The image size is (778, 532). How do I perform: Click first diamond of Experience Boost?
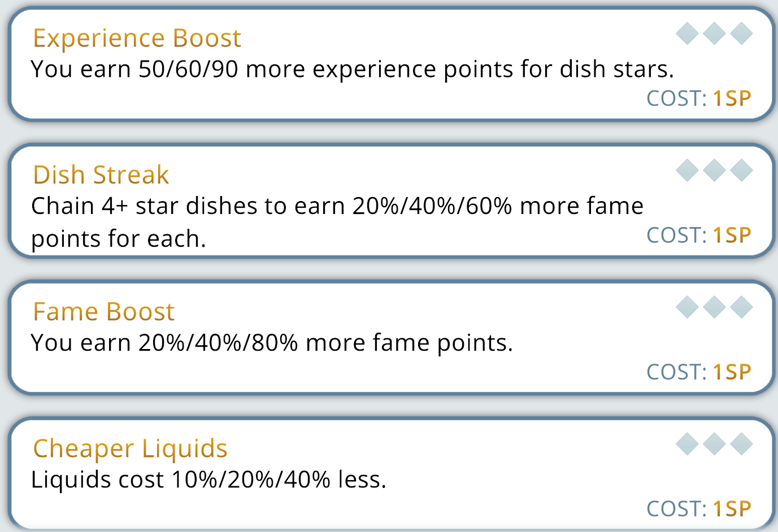(x=687, y=33)
